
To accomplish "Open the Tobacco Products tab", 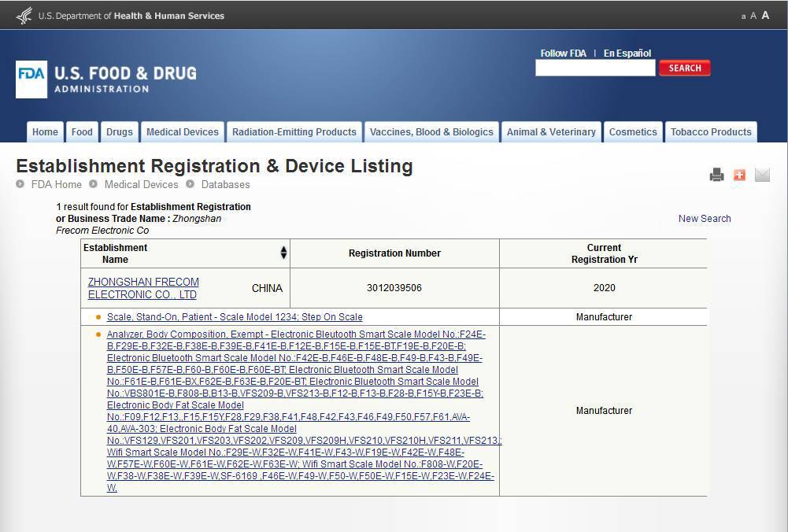I will [711, 131].
